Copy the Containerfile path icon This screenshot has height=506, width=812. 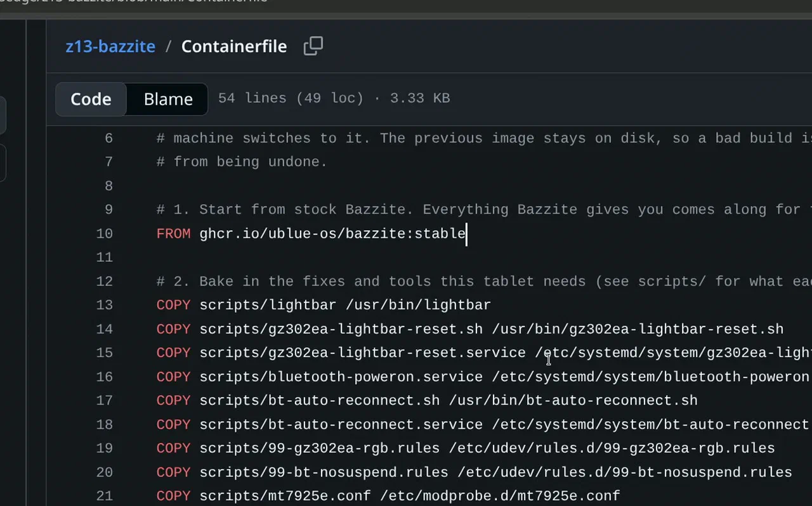point(313,46)
